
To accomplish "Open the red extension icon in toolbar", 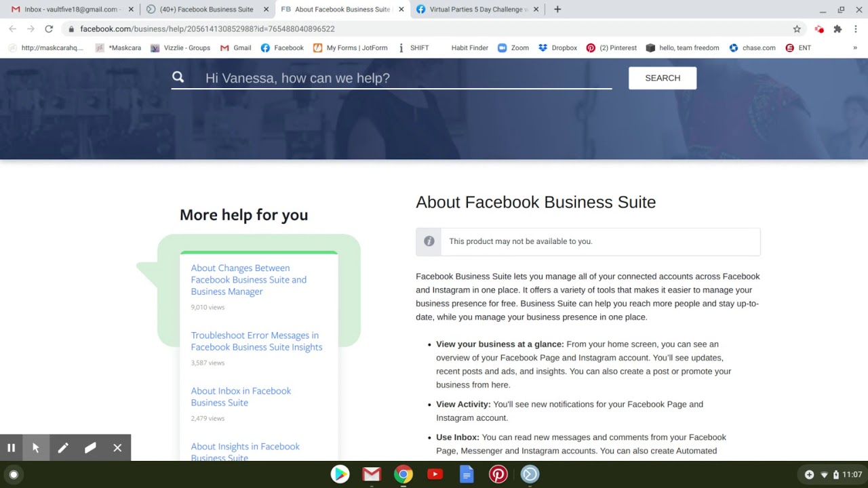I will [x=819, y=29].
